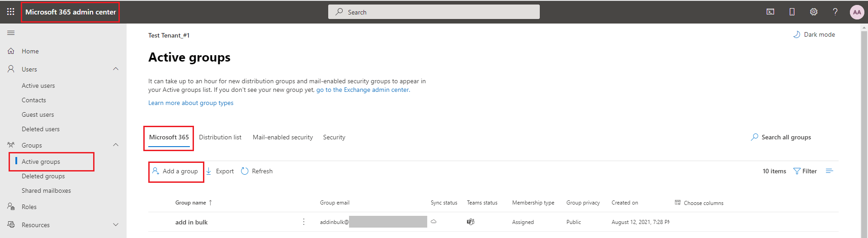Open the app launcher waffle icon
Screen dimensions: 868x238
(11, 12)
